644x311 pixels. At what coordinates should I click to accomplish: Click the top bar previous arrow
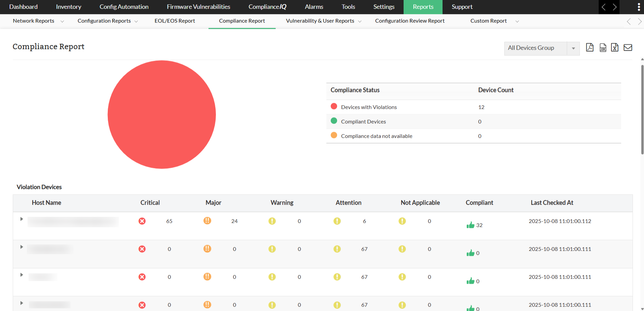[x=604, y=7]
